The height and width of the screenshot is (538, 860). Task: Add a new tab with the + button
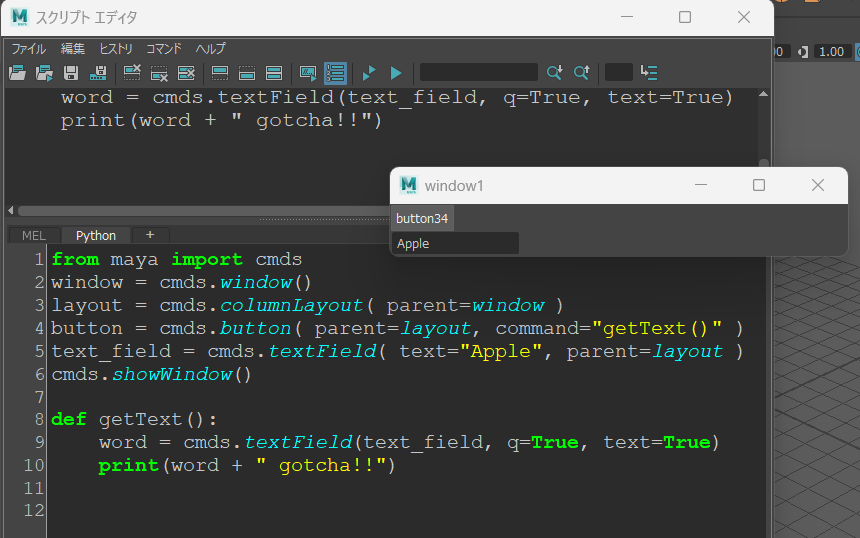(x=150, y=235)
